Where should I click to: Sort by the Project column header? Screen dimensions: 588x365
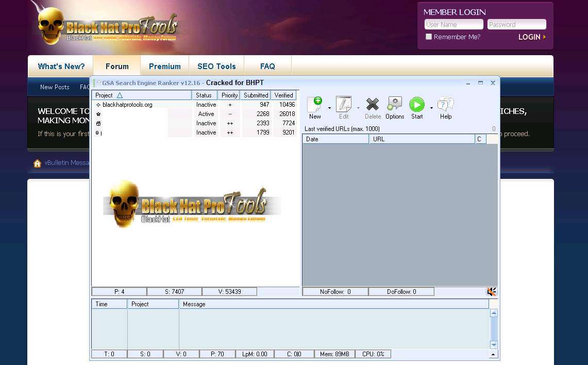tap(141, 95)
